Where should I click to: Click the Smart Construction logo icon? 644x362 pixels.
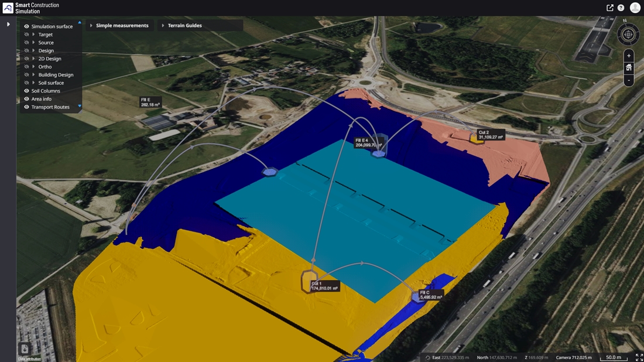pyautogui.click(x=8, y=8)
